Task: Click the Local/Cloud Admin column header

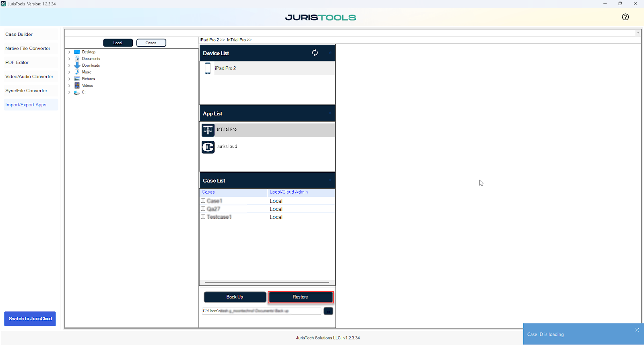Action: pos(301,192)
